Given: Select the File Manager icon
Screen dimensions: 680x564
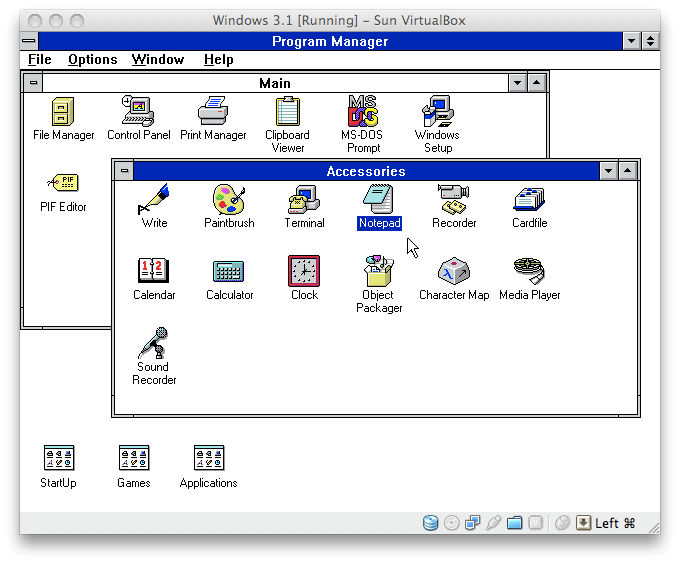Looking at the screenshot, I should tap(63, 111).
